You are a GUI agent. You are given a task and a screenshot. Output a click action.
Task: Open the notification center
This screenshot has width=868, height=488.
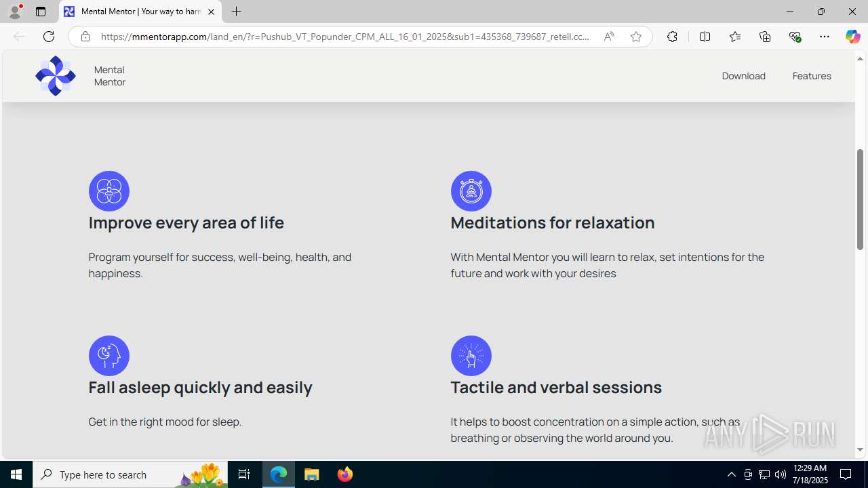click(x=846, y=474)
